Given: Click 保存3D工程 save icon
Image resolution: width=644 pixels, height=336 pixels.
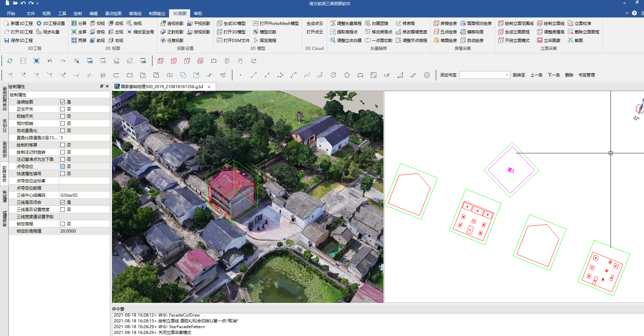Looking at the screenshot, I should [7, 40].
